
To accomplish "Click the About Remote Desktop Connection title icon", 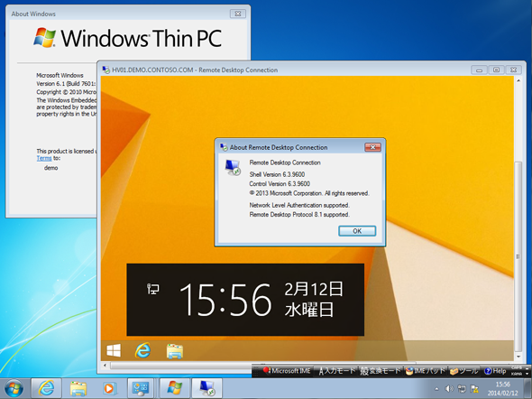I will coord(224,147).
